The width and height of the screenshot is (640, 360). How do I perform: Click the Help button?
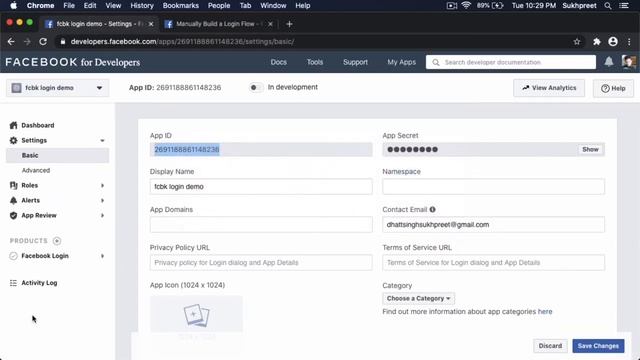click(x=613, y=88)
